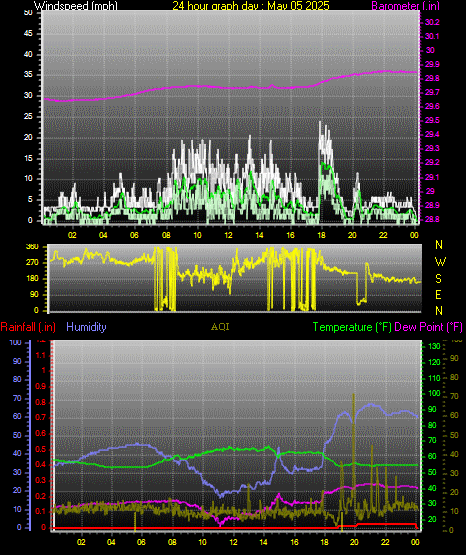Click barometer axis value 29.6
The width and height of the screenshot is (466, 555).
tap(432, 107)
